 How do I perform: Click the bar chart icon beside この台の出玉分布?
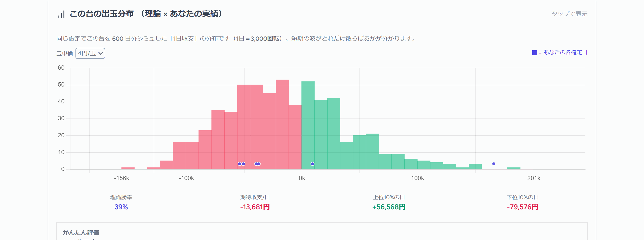(x=61, y=14)
